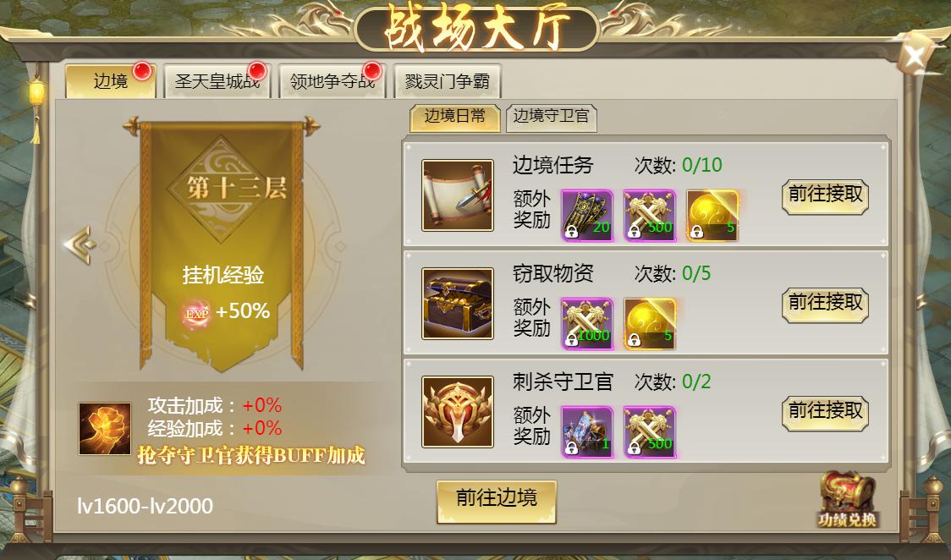Click the crossed swords 1000 reward icon
The width and height of the screenshot is (951, 560).
tap(587, 324)
